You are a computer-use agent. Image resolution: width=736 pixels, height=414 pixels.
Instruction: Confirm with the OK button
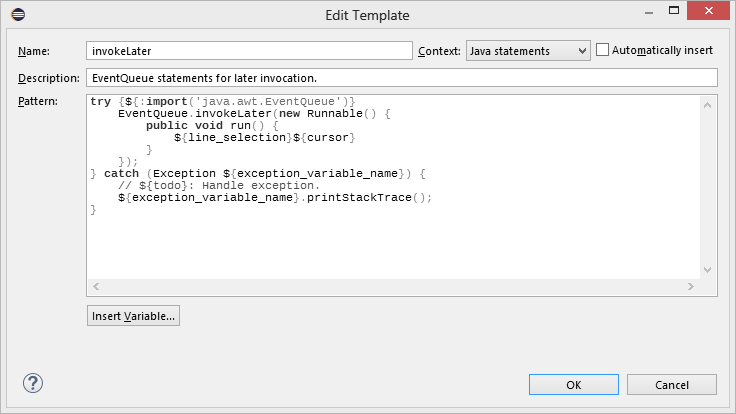pyautogui.click(x=574, y=385)
